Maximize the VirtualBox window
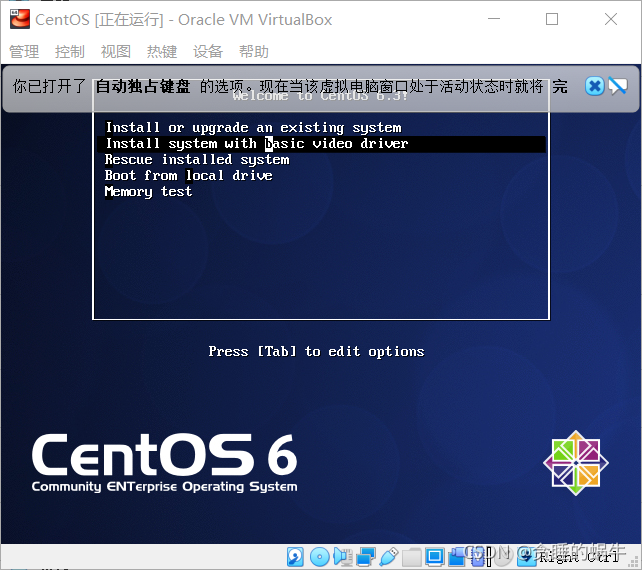The height and width of the screenshot is (570, 642). tap(552, 19)
